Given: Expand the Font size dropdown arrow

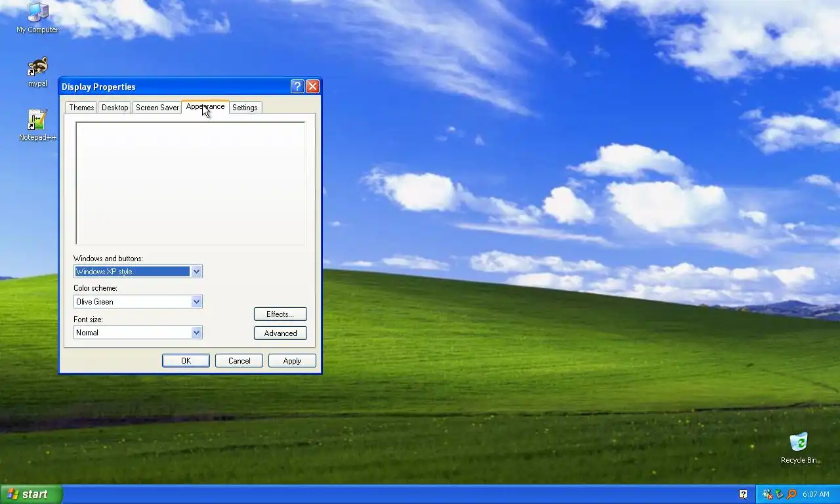Looking at the screenshot, I should (196, 333).
